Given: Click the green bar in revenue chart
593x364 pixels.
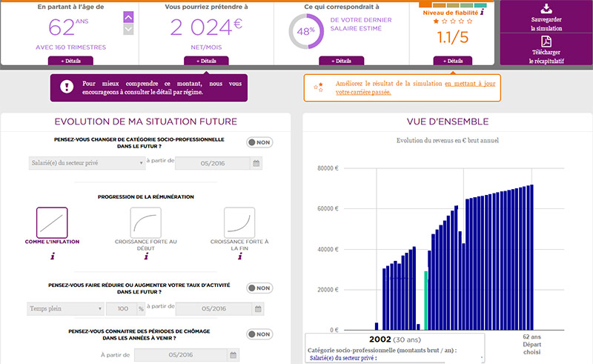Looking at the screenshot, I should pos(425,300).
